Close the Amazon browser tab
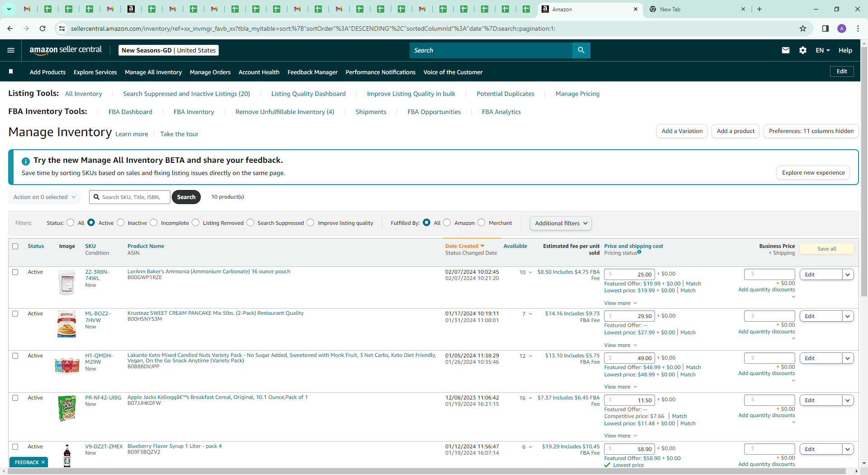This screenshot has height=475, width=868. [x=636, y=9]
